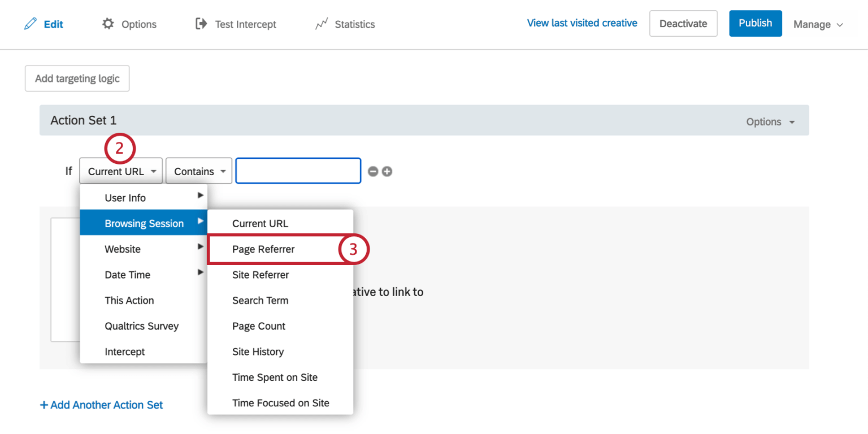The width and height of the screenshot is (868, 434).
Task: Choose Site Referrer in the submenu
Action: pos(261,275)
